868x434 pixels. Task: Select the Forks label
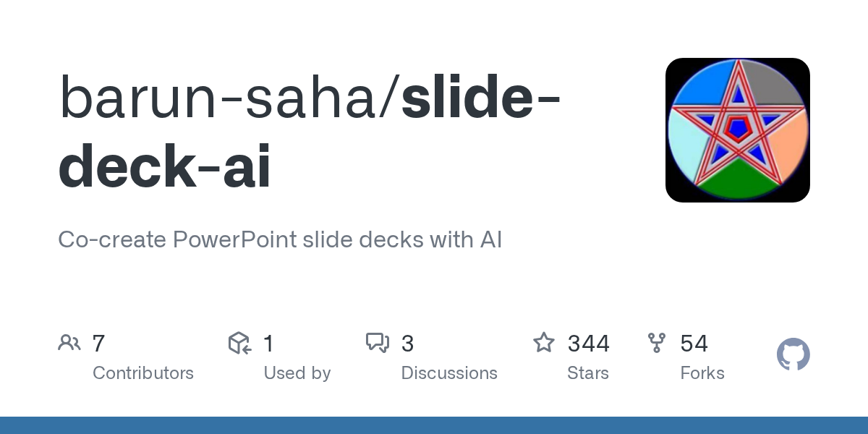pyautogui.click(x=702, y=373)
